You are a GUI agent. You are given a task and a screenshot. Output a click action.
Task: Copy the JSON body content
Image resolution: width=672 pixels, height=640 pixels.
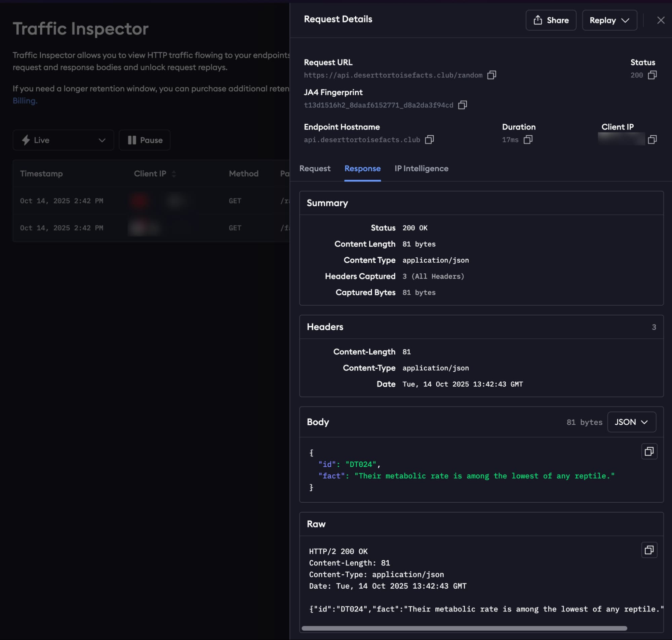click(649, 452)
